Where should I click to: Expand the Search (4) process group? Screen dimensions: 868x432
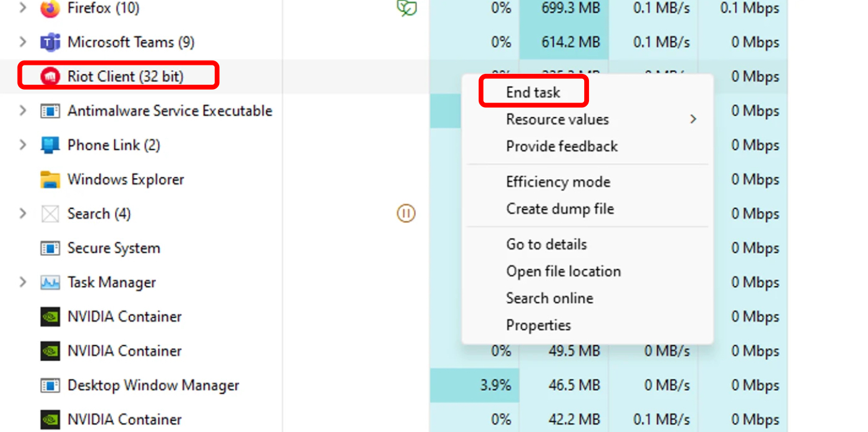click(x=23, y=213)
